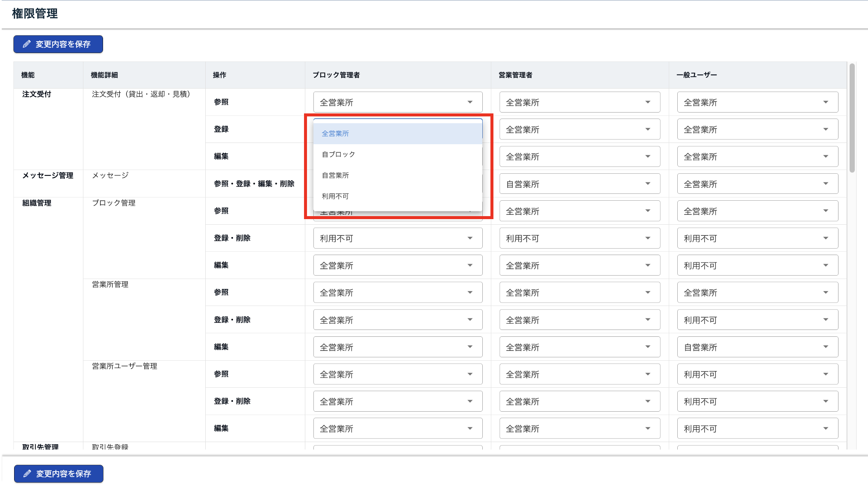Open 営業管理者 dropdown for 営業所ユーザー管理 編集
Image resolution: width=868 pixels, height=493 pixels.
(580, 428)
